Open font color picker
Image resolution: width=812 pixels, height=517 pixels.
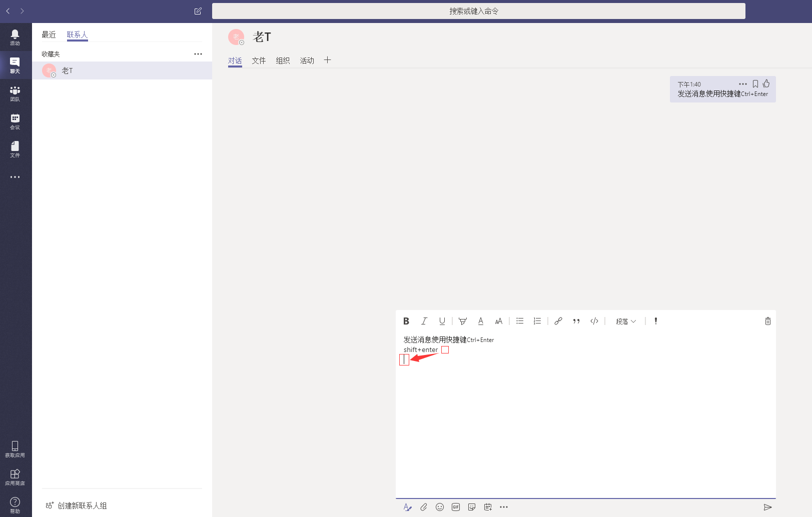pos(481,321)
